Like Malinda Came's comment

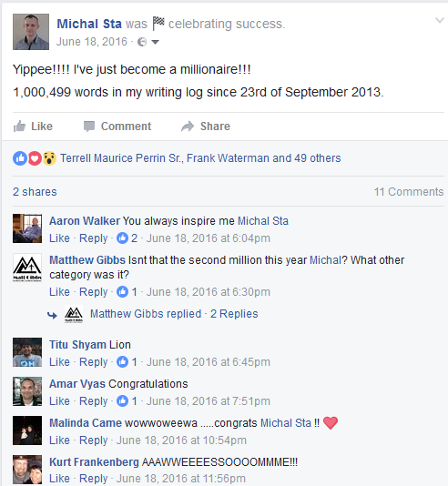click(59, 440)
